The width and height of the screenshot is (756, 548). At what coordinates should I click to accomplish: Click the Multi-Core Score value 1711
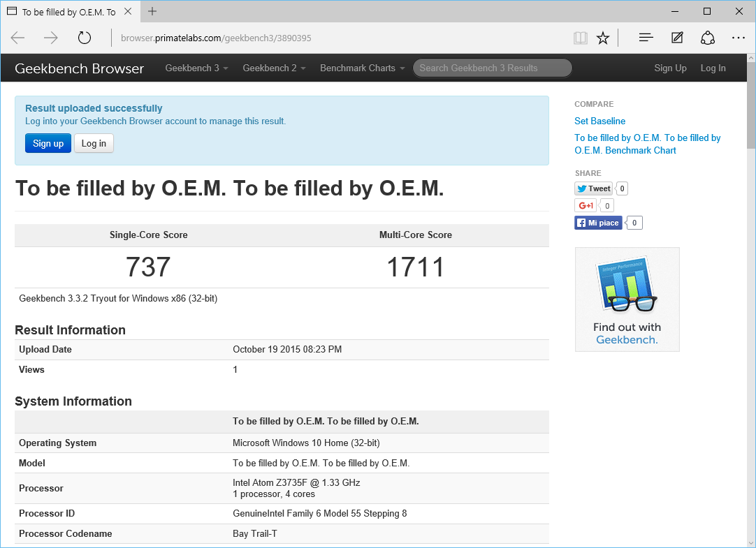coord(416,267)
